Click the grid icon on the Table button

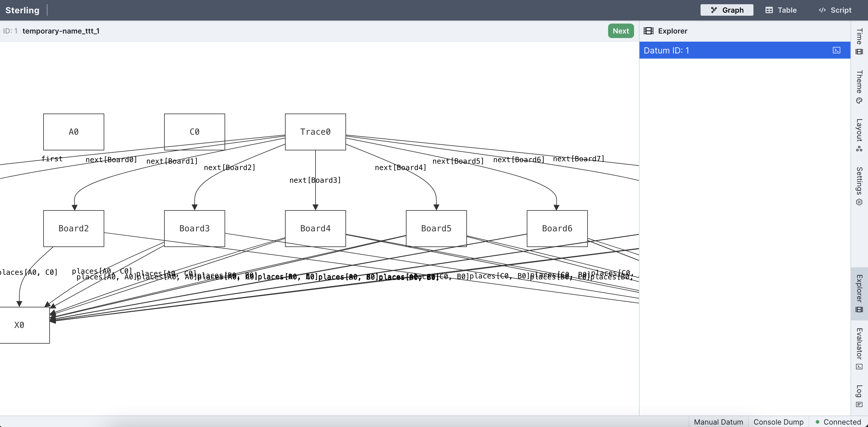point(769,10)
